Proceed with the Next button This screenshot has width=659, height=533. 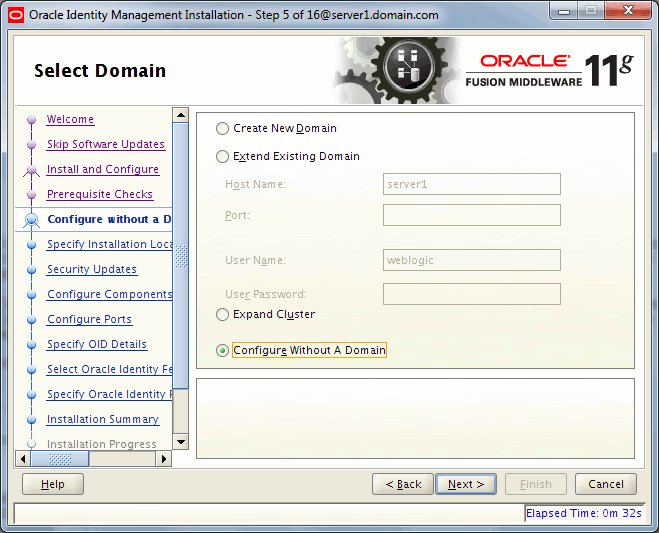tap(466, 484)
